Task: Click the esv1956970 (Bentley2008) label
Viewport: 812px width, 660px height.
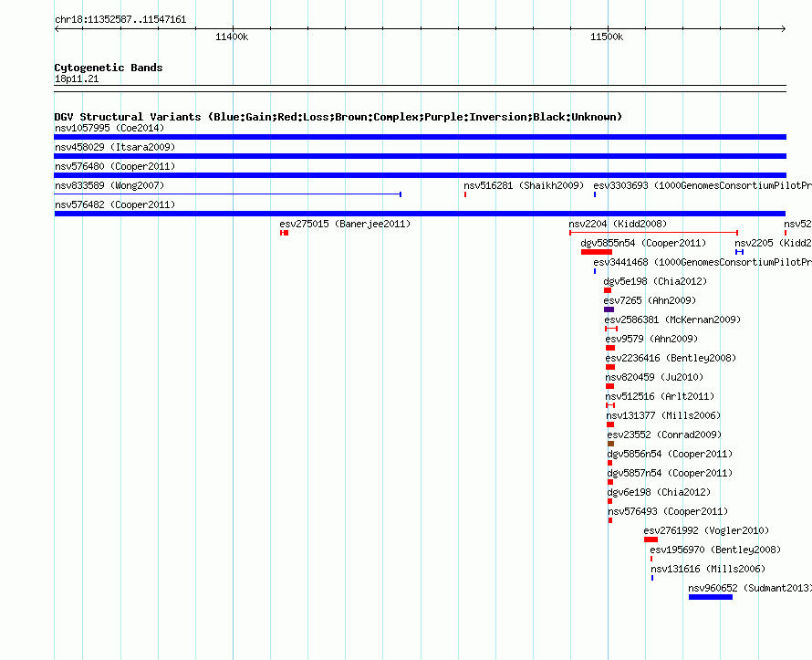Action: tap(715, 550)
